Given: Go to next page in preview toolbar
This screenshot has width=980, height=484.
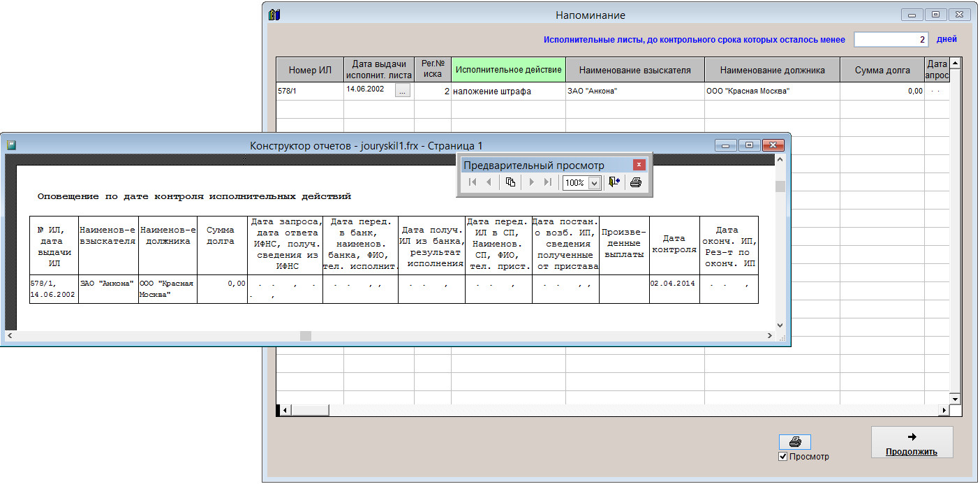Looking at the screenshot, I should 531,182.
